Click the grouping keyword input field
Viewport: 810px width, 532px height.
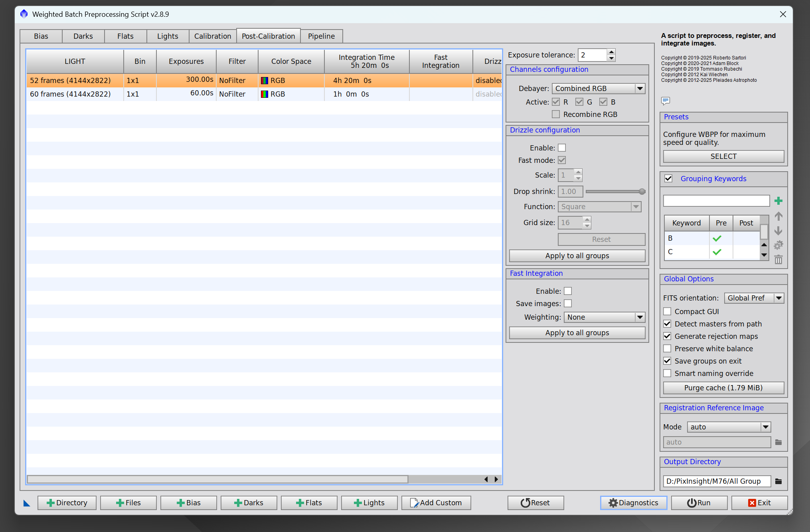click(x=716, y=201)
